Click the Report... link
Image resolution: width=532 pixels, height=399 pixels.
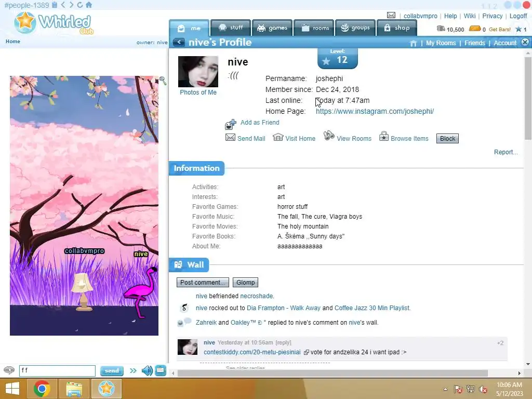click(x=506, y=152)
